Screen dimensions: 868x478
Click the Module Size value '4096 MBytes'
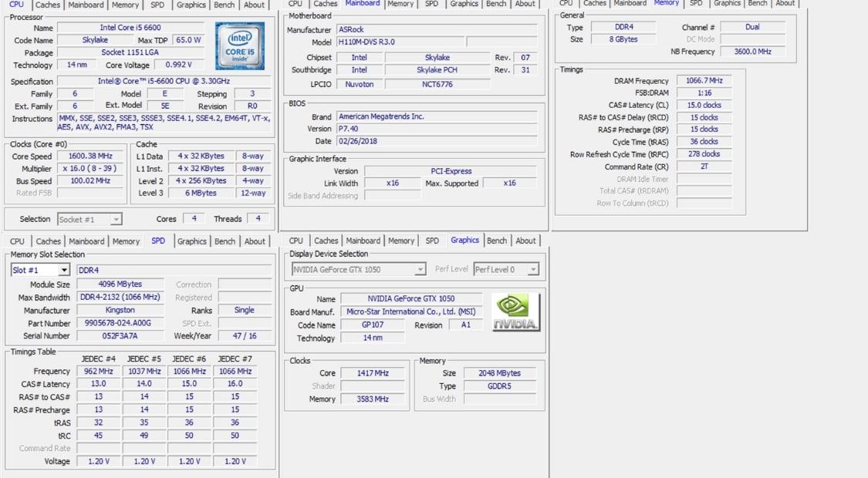tap(120, 284)
